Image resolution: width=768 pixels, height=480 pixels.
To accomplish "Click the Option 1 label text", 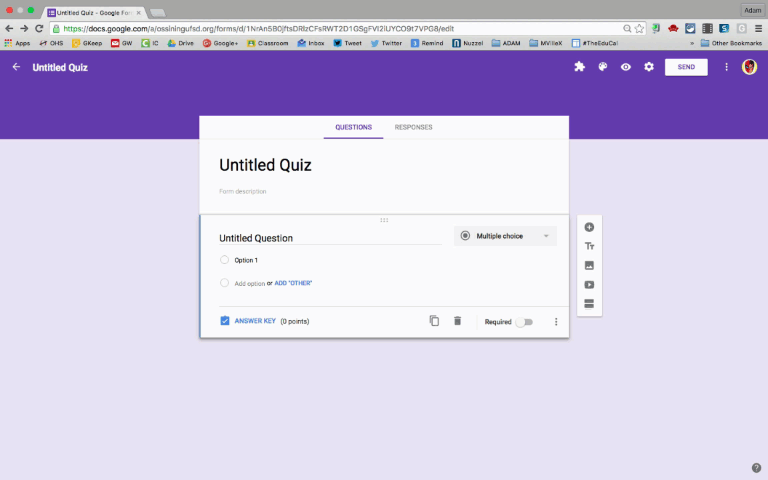I will click(x=246, y=260).
